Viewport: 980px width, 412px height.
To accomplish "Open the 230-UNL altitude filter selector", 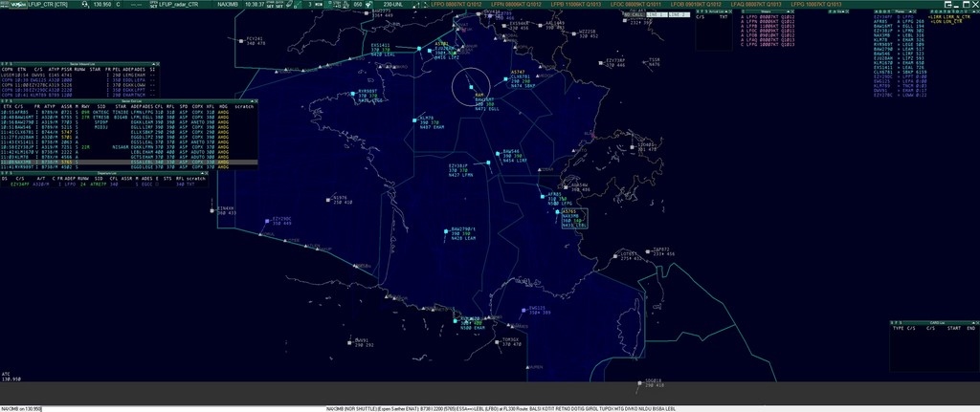I will coord(392,4).
